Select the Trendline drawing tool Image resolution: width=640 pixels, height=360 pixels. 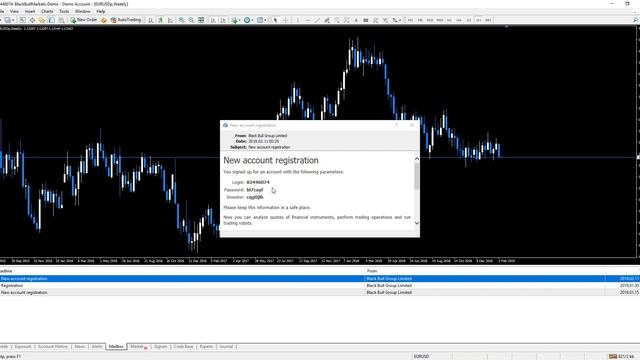tap(317, 20)
